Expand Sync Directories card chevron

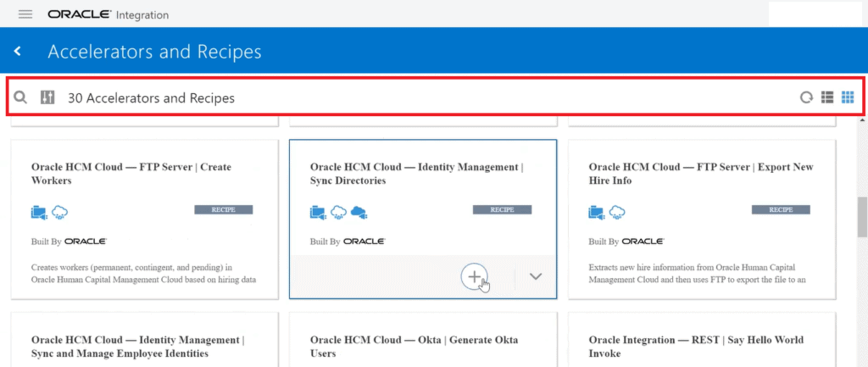point(536,277)
